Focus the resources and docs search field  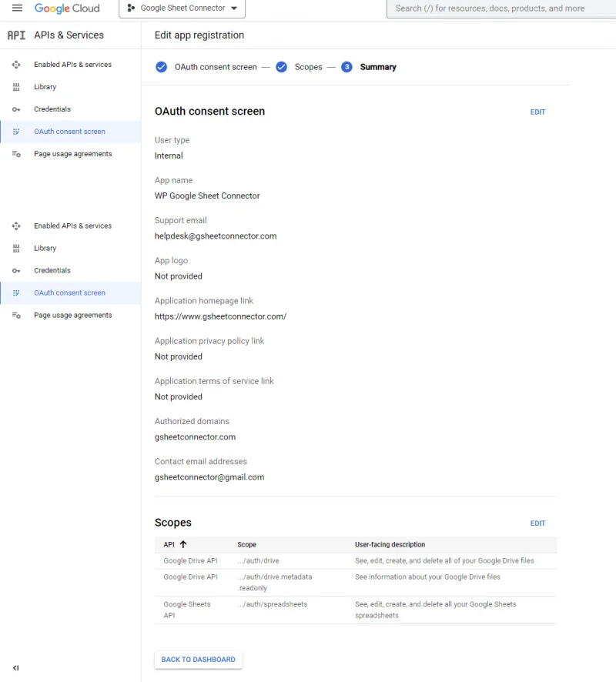[x=501, y=8]
